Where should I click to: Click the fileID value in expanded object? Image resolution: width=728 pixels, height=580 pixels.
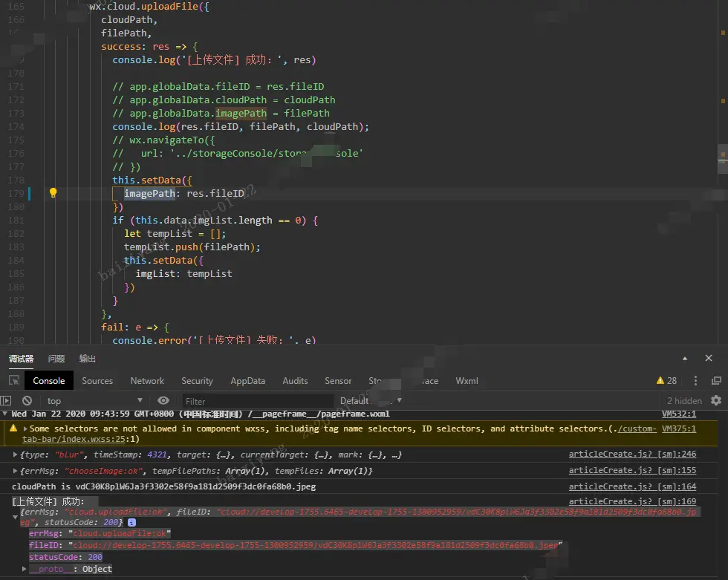click(315, 545)
